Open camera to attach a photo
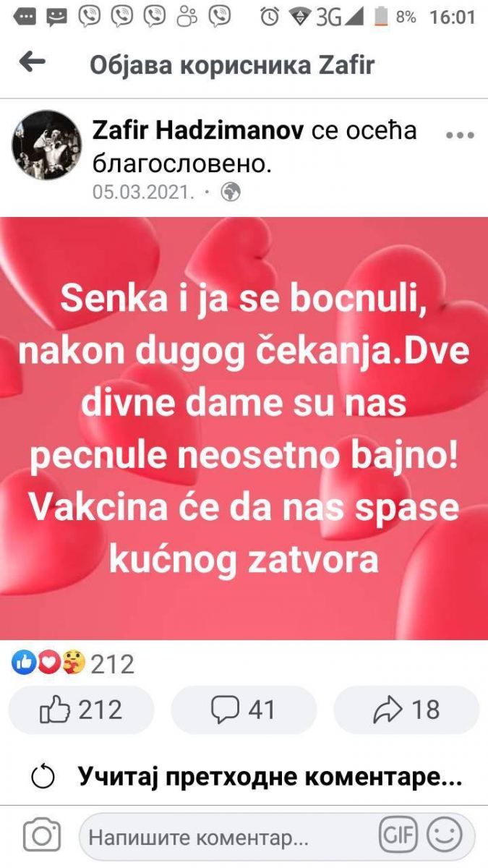 [x=41, y=836]
